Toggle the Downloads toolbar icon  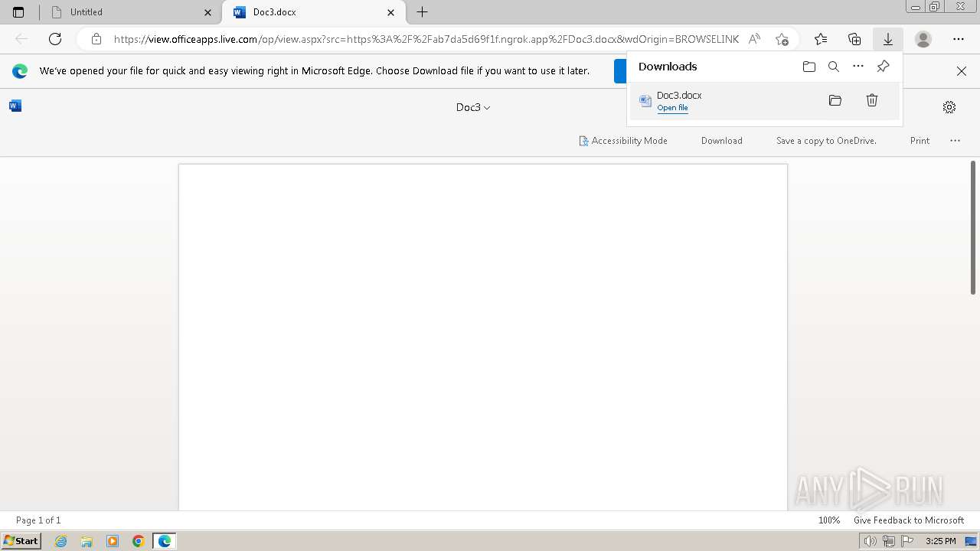click(x=888, y=39)
